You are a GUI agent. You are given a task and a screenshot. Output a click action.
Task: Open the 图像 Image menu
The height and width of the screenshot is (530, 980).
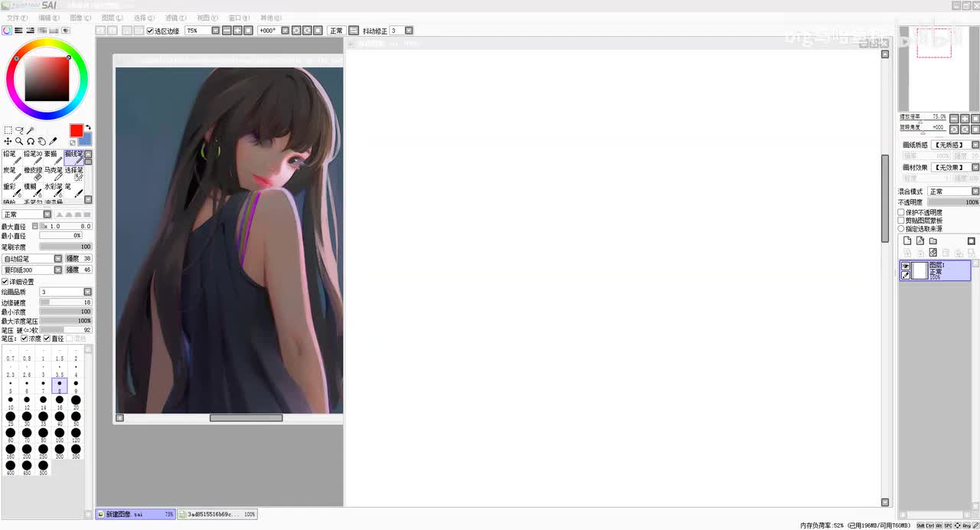coord(80,18)
